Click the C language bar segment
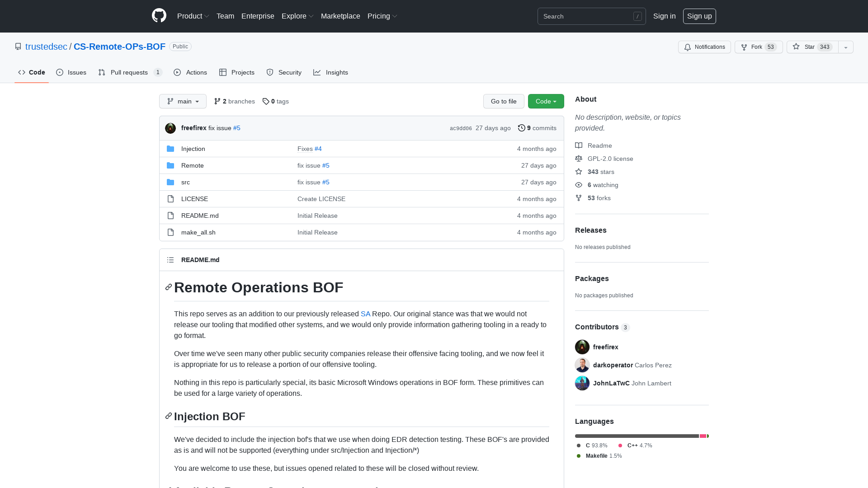This screenshot has height=488, width=868. 637,436
